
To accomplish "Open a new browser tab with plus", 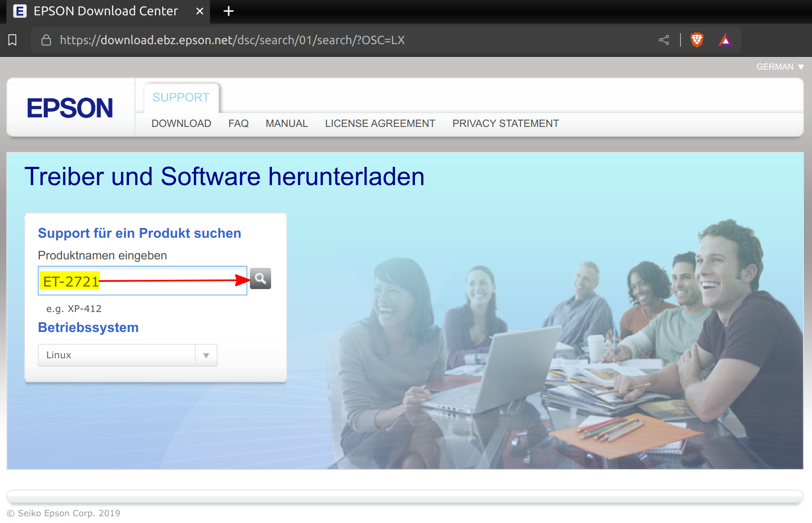I will (x=229, y=11).
